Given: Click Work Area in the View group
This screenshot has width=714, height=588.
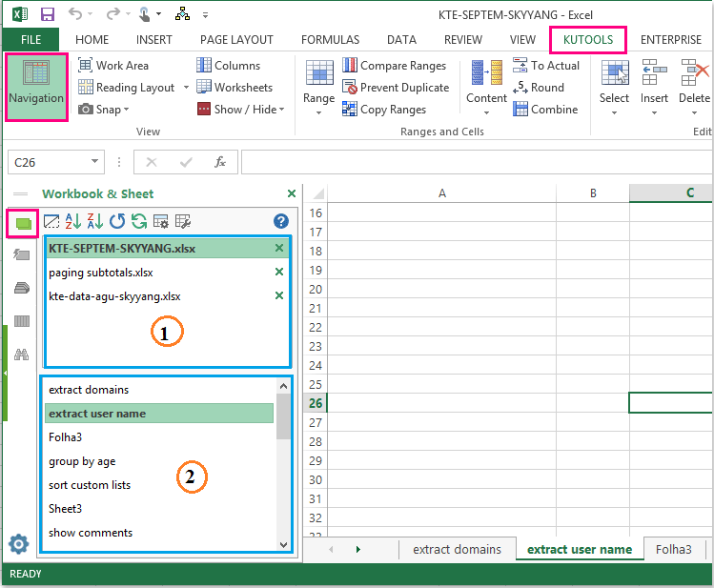Looking at the screenshot, I should point(113,66).
